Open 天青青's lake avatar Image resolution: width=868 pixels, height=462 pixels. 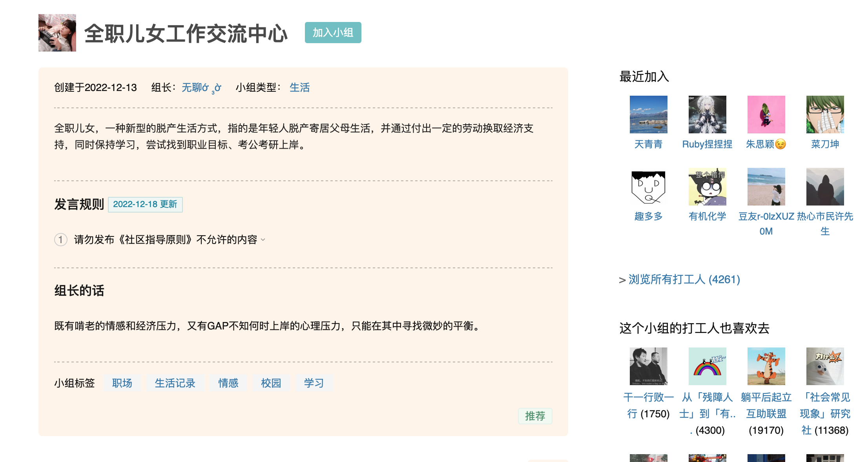tap(648, 115)
